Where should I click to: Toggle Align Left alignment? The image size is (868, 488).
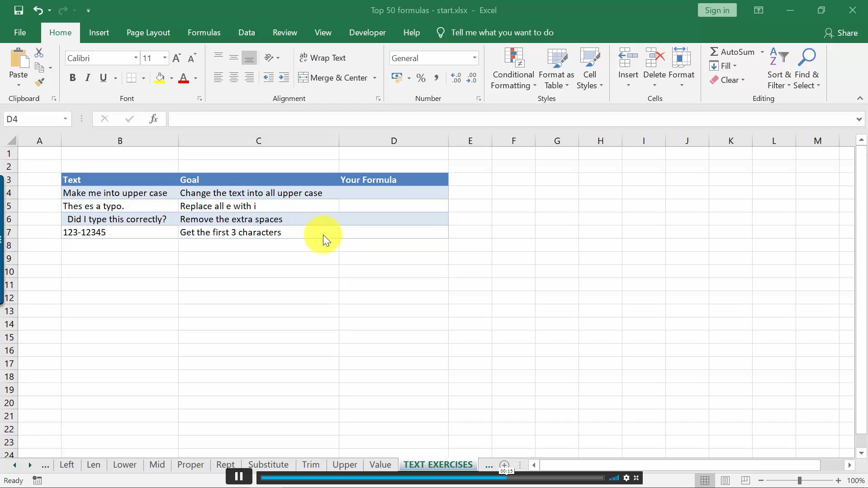coord(218,77)
